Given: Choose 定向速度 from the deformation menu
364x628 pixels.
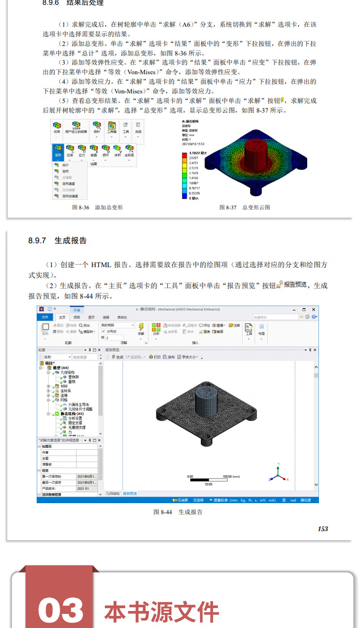Looking at the screenshot, I should (x=69, y=184).
